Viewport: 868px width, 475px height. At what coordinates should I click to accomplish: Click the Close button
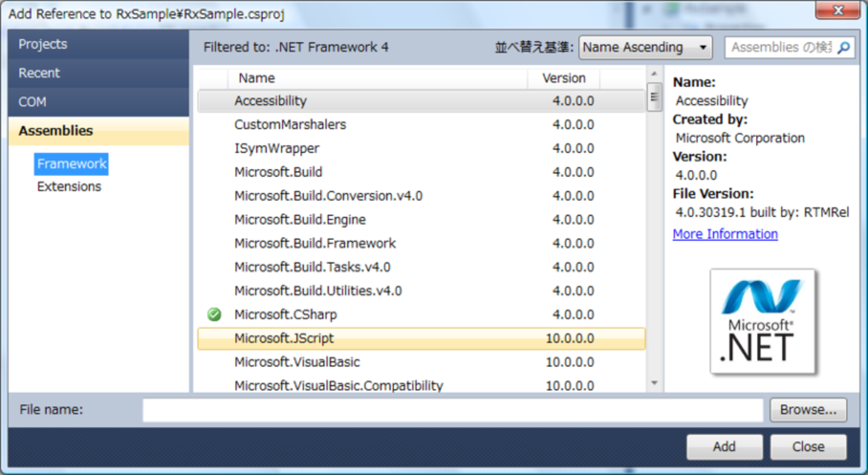point(809,447)
